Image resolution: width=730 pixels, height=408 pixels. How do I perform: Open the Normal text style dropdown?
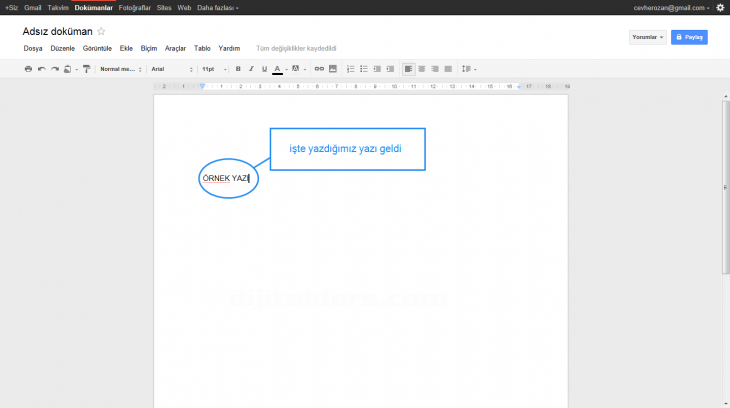tap(121, 69)
